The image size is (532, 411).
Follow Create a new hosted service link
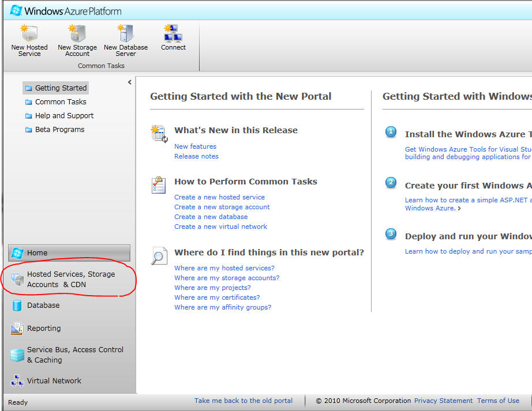(x=219, y=197)
